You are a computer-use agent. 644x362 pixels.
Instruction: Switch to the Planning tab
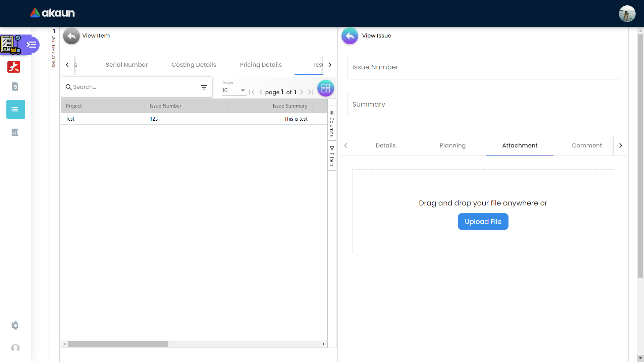click(x=452, y=145)
